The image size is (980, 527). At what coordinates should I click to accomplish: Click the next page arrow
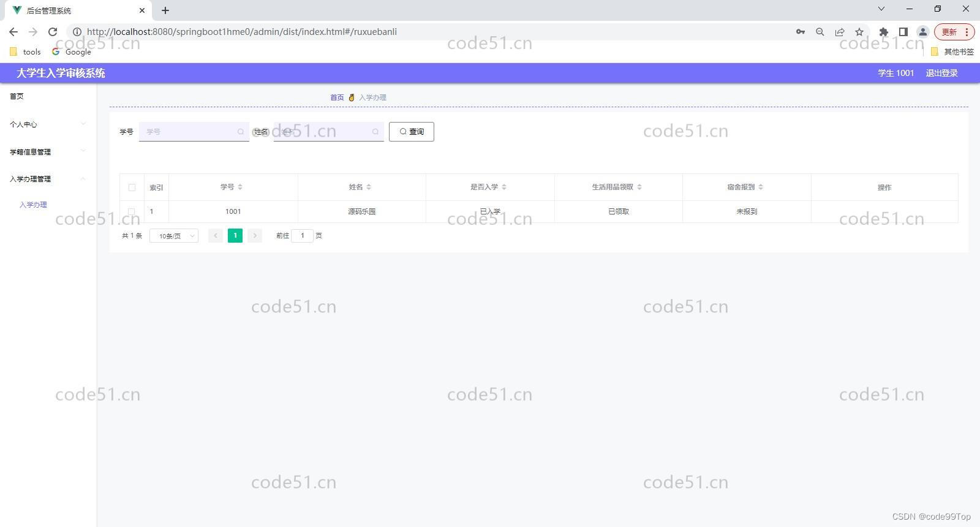[x=255, y=235]
